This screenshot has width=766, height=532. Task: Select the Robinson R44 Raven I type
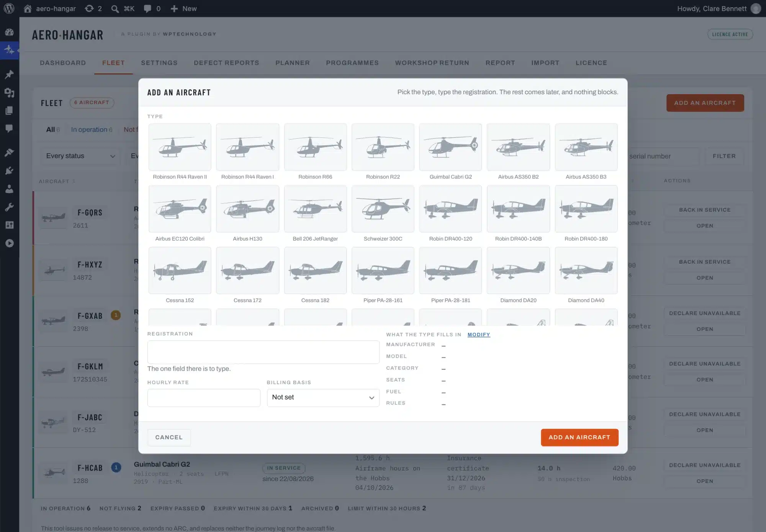(x=247, y=152)
